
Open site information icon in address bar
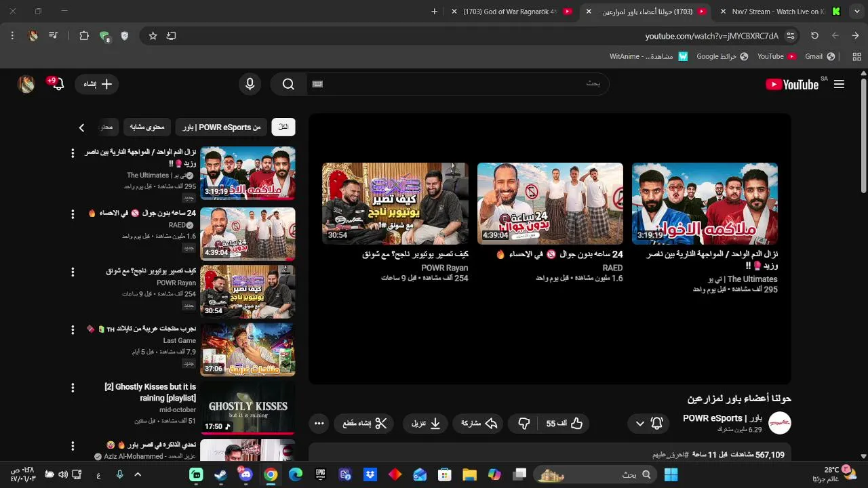(790, 36)
